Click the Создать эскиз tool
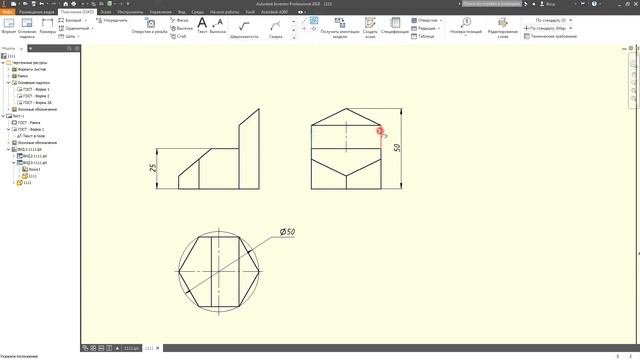 pos(370,28)
